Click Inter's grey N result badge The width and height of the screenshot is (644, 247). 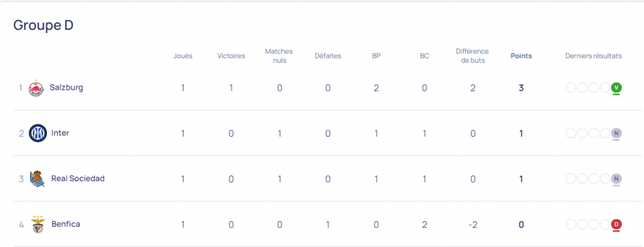point(616,133)
